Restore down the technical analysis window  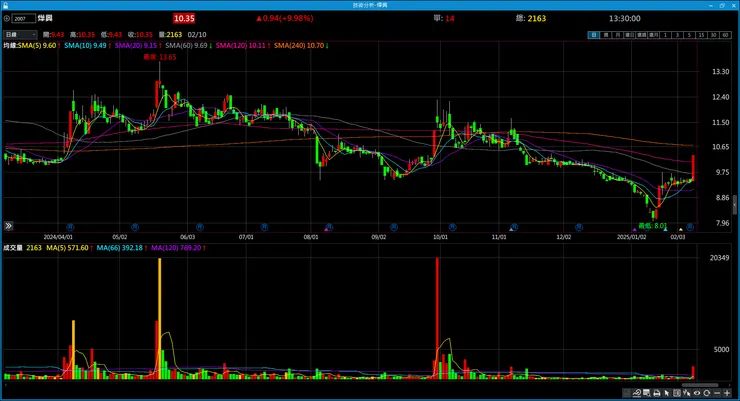722,5
